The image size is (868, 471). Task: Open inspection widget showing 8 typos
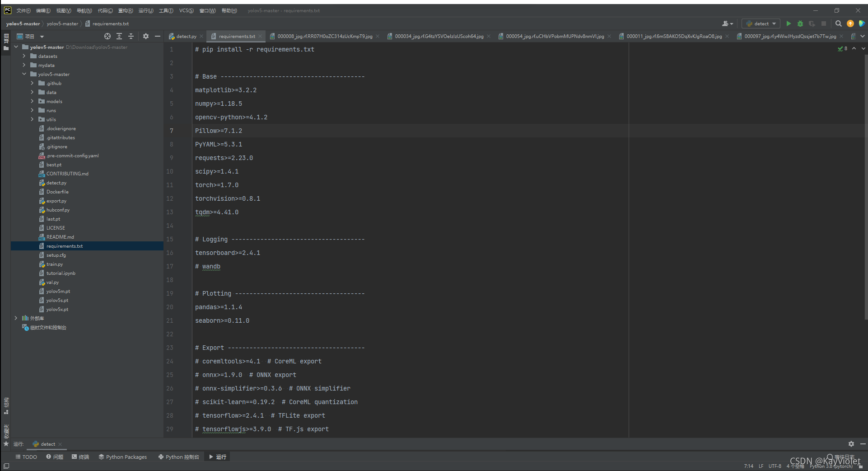click(842, 48)
